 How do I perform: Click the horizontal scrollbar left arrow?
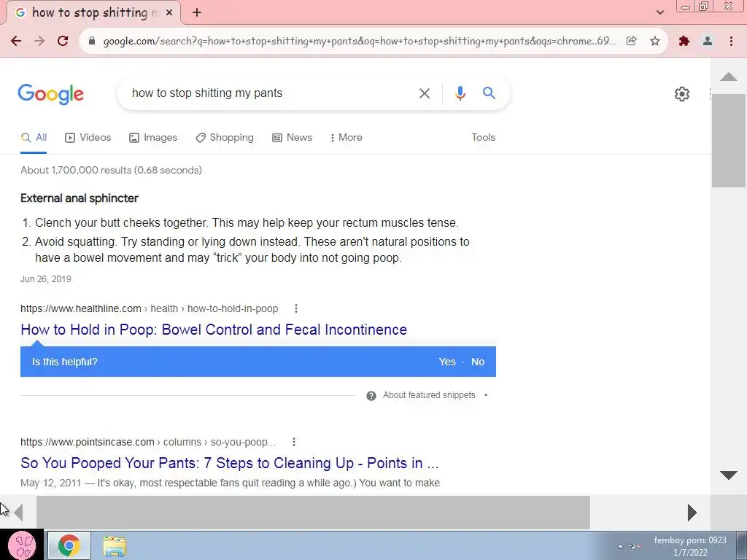click(x=18, y=513)
